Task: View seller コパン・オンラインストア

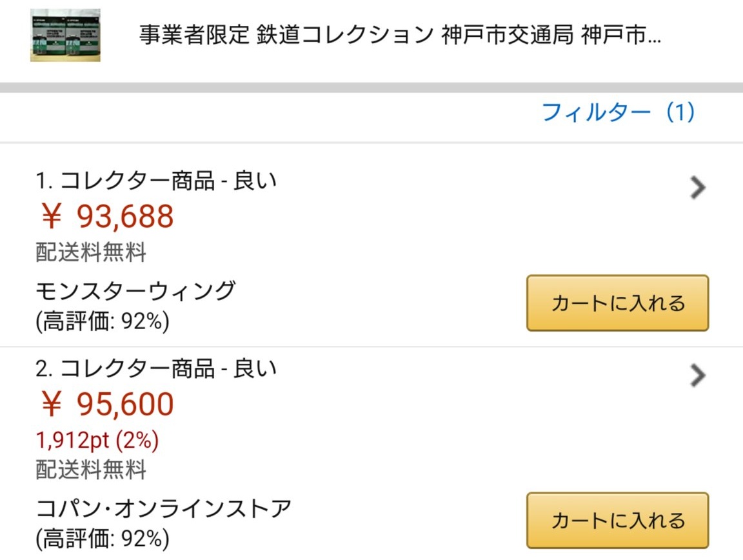Action: coord(163,508)
